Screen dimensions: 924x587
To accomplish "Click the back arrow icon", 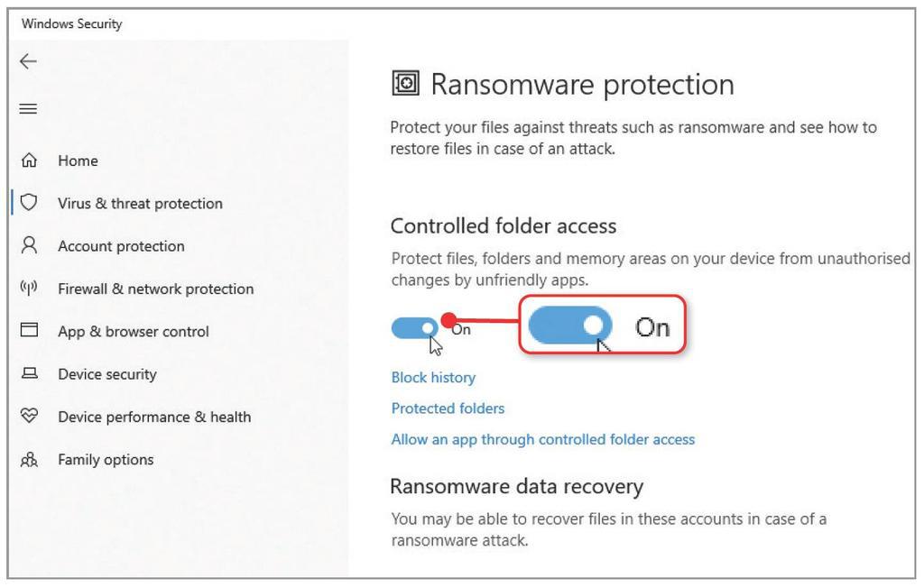I will pyautogui.click(x=28, y=61).
